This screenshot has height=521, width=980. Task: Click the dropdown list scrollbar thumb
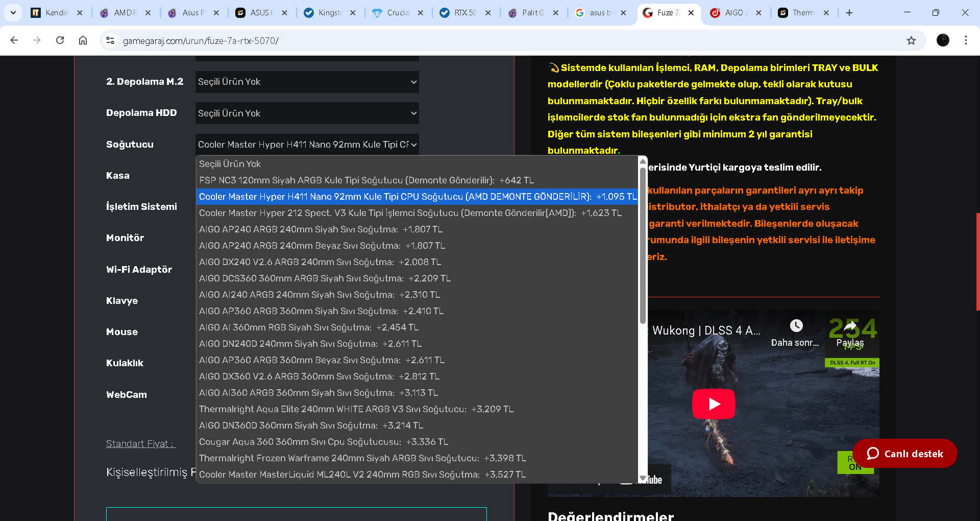click(x=643, y=245)
